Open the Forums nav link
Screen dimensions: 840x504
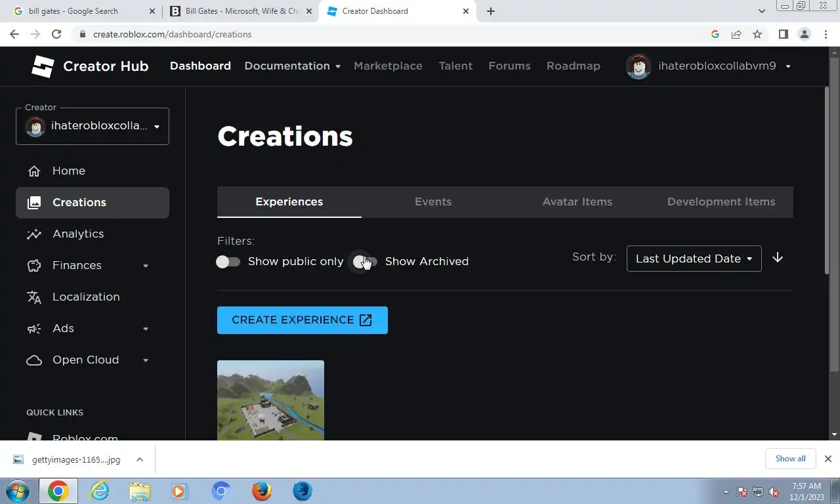[x=509, y=66]
